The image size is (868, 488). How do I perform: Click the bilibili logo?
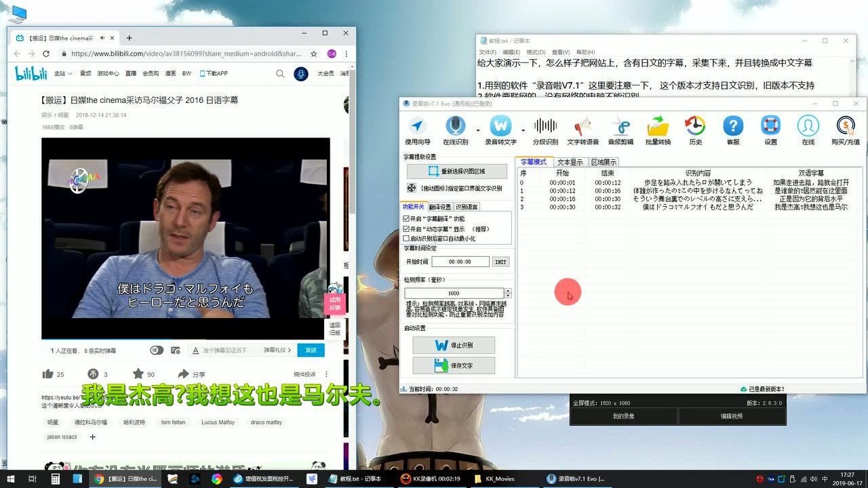tap(31, 73)
